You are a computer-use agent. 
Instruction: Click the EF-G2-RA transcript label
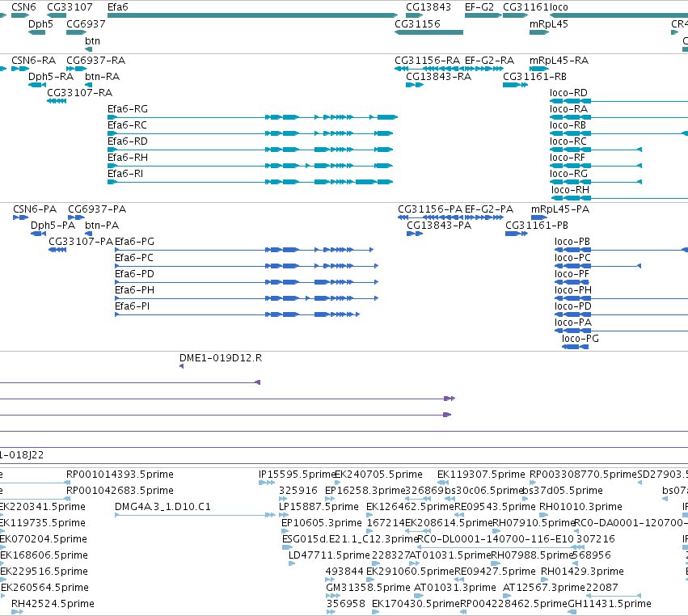click(490, 60)
